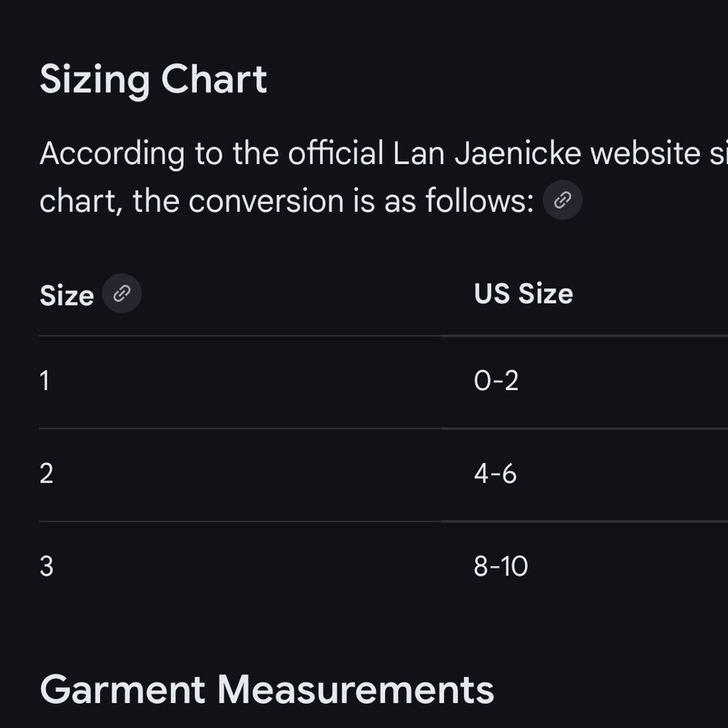Click the word "as" before "follows:"
Image resolution: width=728 pixels, height=728 pixels.
[400, 203]
